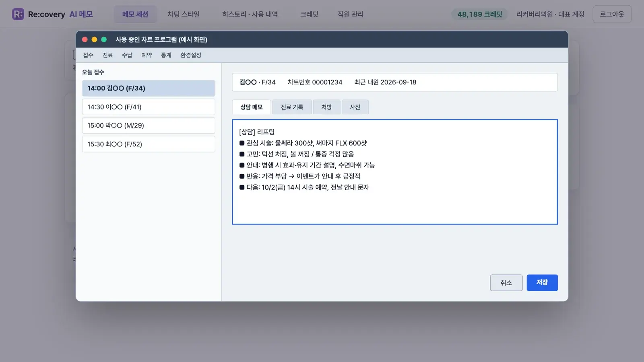
Task: Click the 취소 button
Action: [x=506, y=283]
